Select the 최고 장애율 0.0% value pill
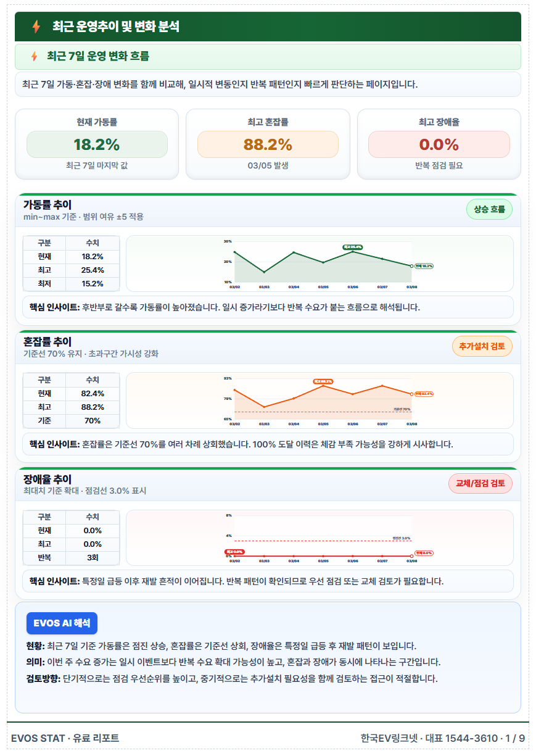 tap(439, 144)
